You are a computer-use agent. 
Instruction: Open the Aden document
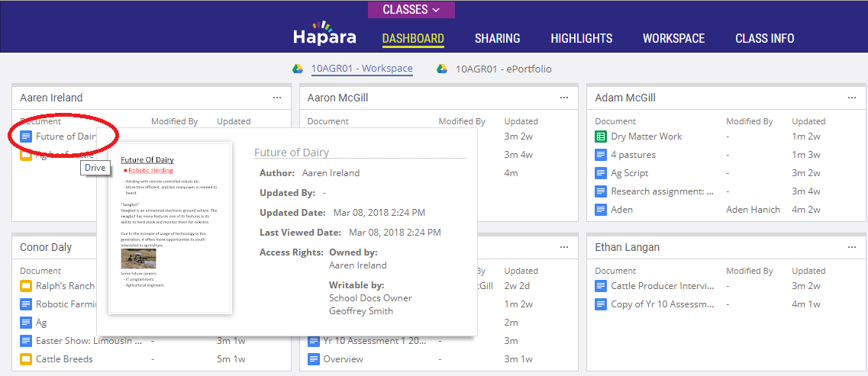[621, 210]
